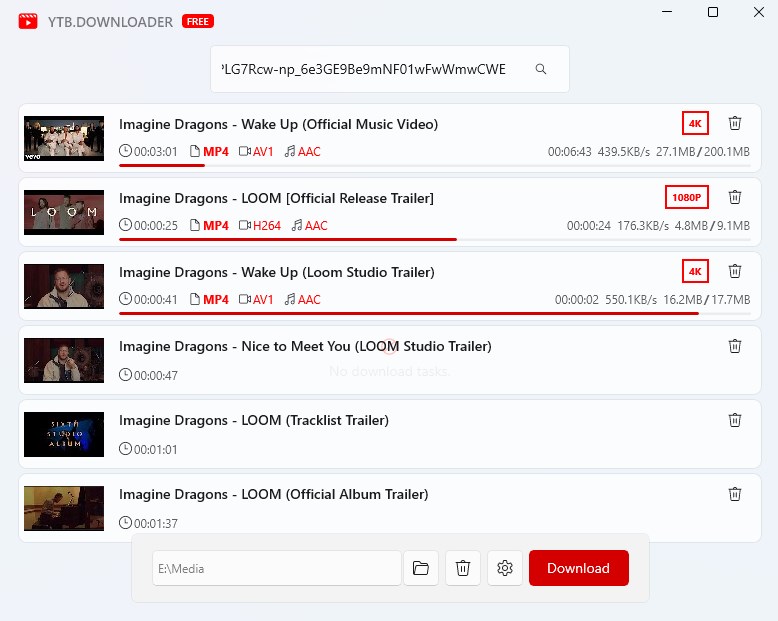Minimize the YTB.DOWNLOADER window

tap(667, 12)
